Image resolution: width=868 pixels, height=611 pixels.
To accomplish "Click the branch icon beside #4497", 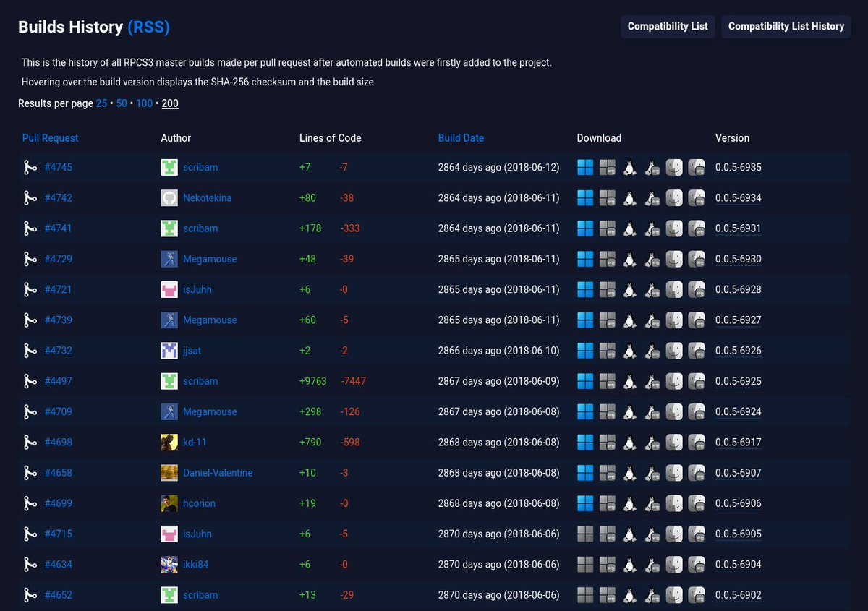I will pos(30,381).
